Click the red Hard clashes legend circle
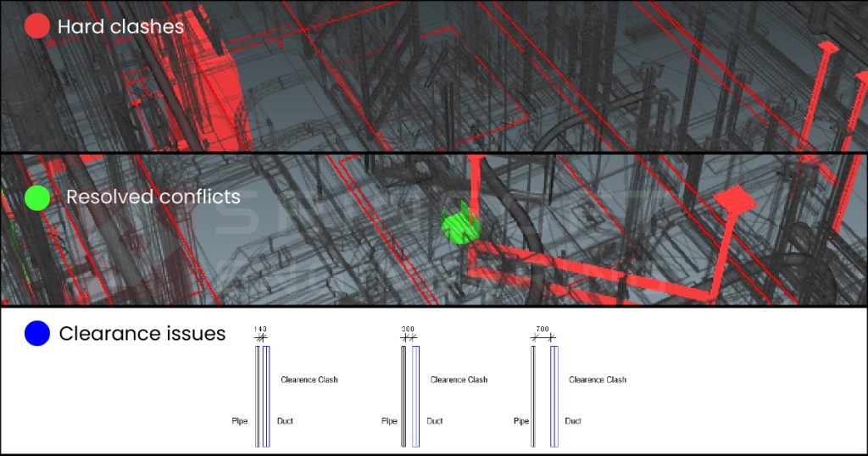 click(x=37, y=25)
